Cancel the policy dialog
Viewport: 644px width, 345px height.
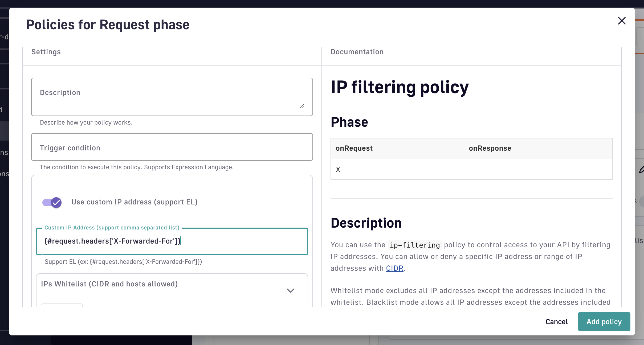click(556, 322)
